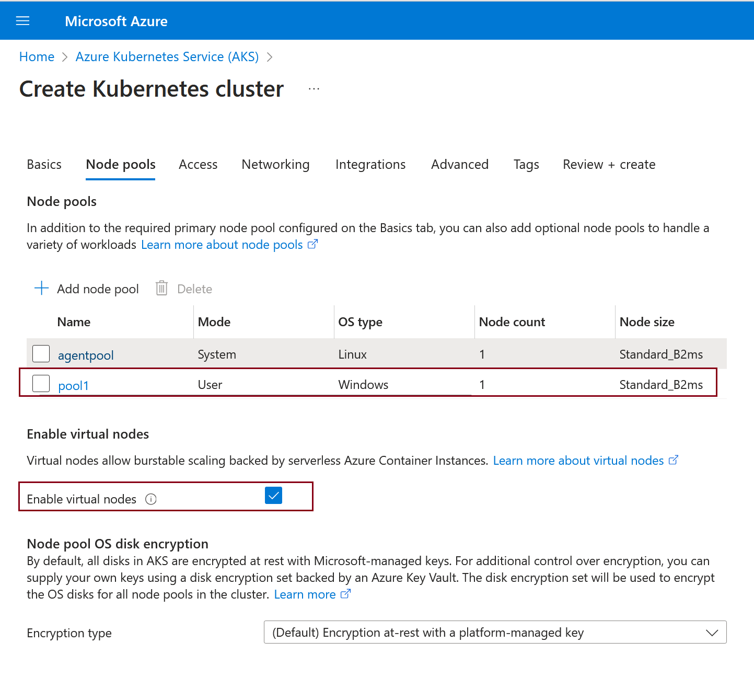Open the Advanced tab
The width and height of the screenshot is (754, 700).
click(x=459, y=164)
